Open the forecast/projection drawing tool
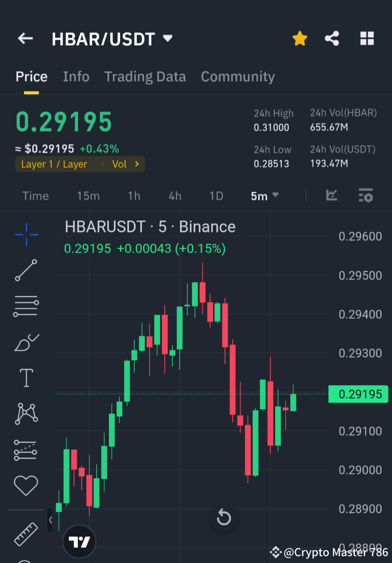The height and width of the screenshot is (563, 392). coord(26,450)
